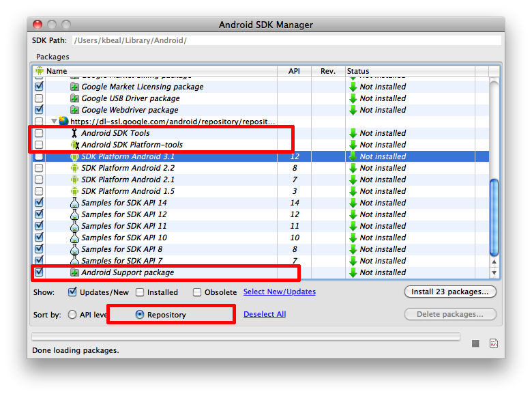Select the SDK Platform Android 3.1 row
The height and width of the screenshot is (396, 532).
click(x=261, y=156)
